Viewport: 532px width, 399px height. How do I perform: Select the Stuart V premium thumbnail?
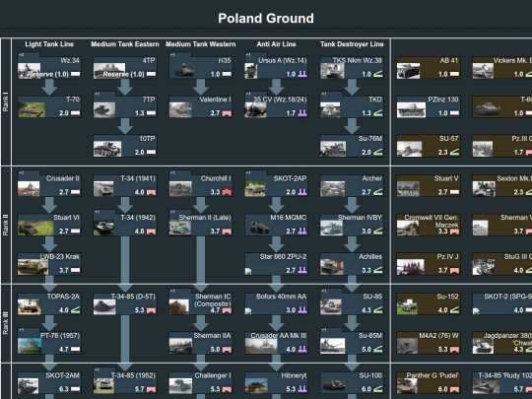tap(408, 188)
